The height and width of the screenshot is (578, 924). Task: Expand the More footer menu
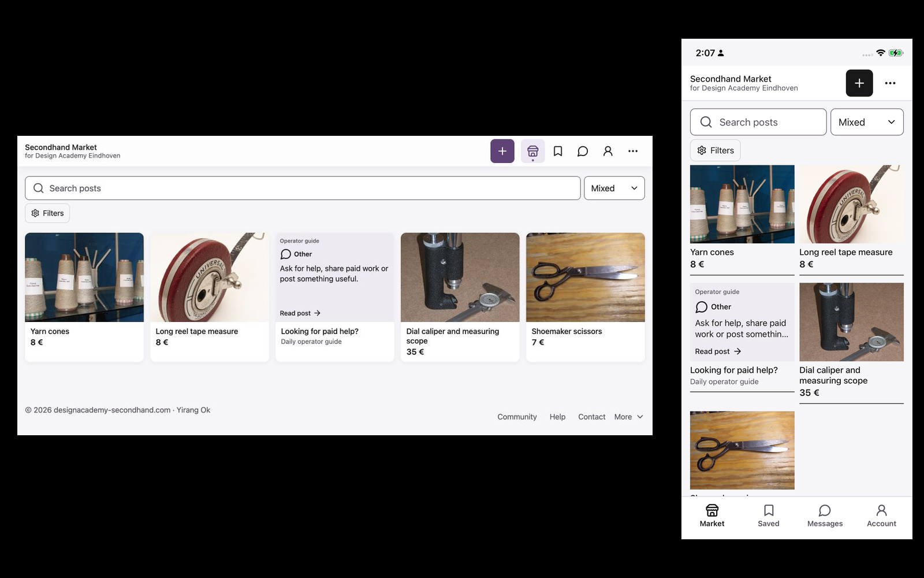point(628,417)
